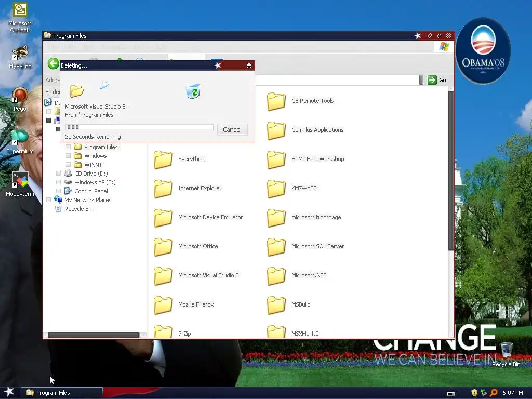Click the green Go arrow icon

coord(432,80)
